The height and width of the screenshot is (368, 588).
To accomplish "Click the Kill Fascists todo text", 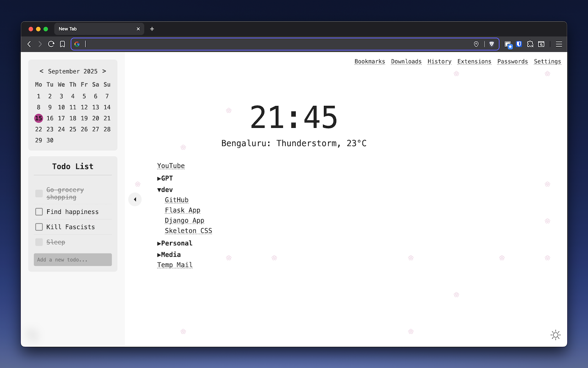I will (71, 227).
